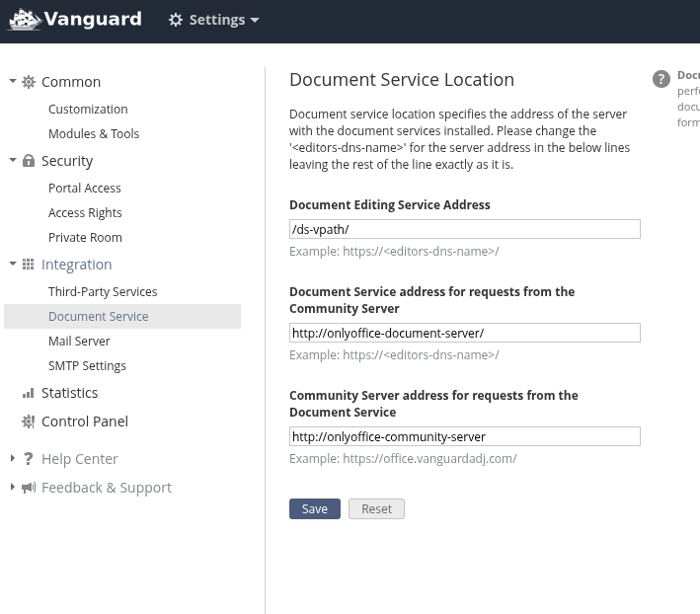Focus the Document Editing Service Address field
Viewport: 700px width, 614px height.
[x=464, y=229]
